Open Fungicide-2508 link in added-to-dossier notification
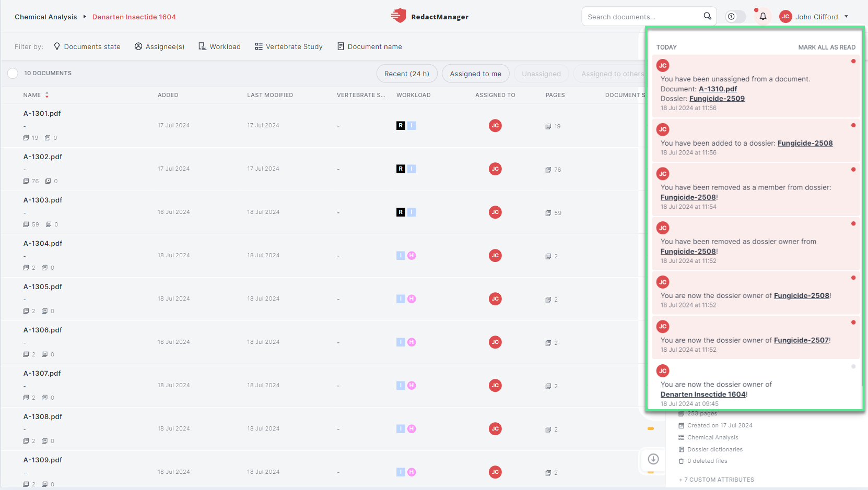This screenshot has height=490, width=868. coord(805,143)
